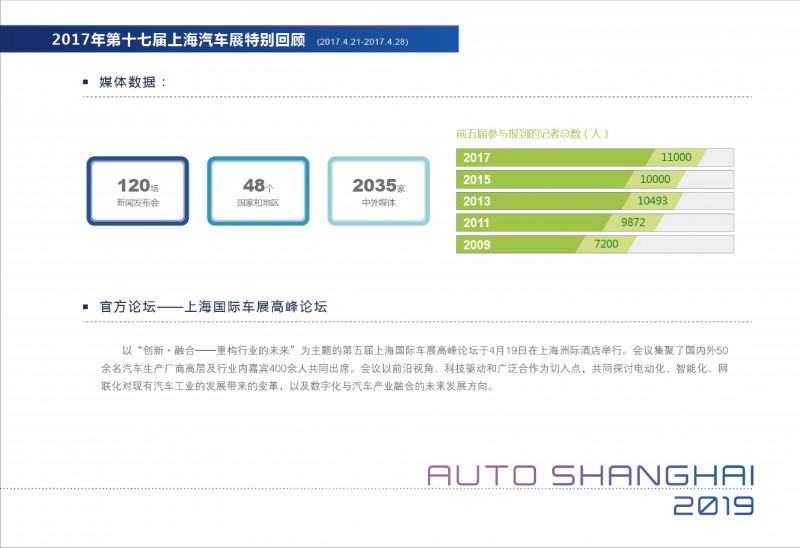Click the heading '官方论坛——上海国际车展高峰论坛'

(213, 307)
